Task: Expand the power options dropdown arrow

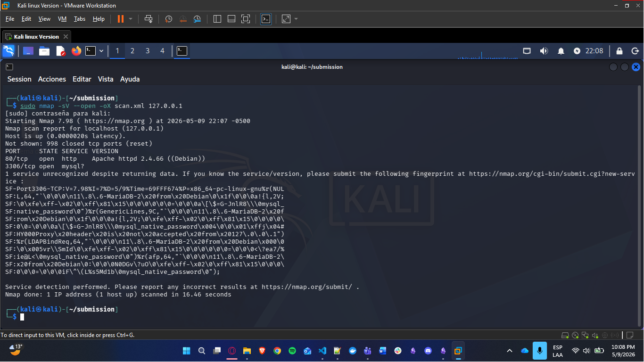Action: pyautogui.click(x=131, y=19)
